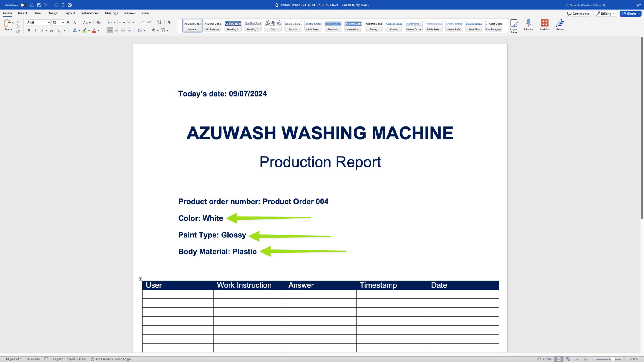
Task: Open the Editor pane
Action: 560,25
